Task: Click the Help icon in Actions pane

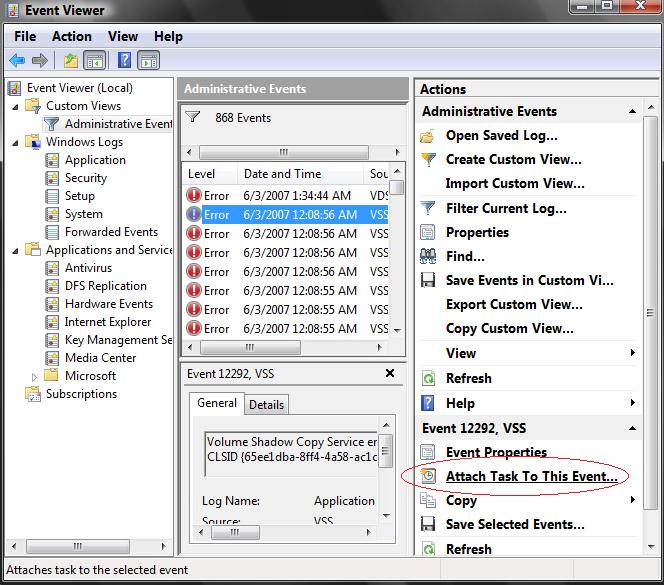Action: (428, 403)
